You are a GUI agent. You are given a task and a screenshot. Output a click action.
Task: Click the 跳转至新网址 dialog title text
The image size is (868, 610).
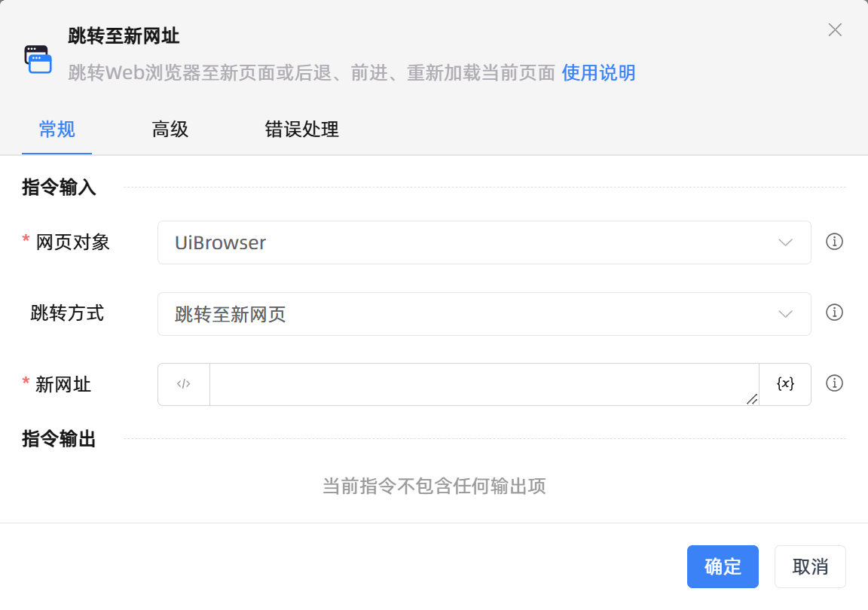(x=124, y=35)
